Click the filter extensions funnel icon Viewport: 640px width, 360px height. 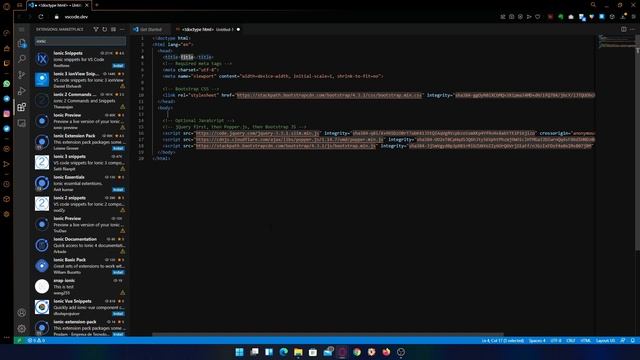tap(96, 29)
